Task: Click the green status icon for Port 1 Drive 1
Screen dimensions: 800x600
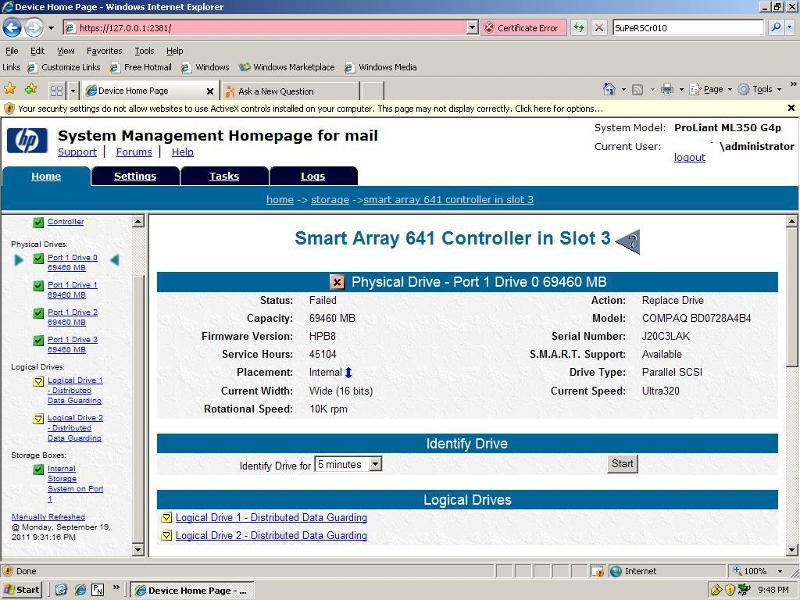Action: pyautogui.click(x=38, y=286)
